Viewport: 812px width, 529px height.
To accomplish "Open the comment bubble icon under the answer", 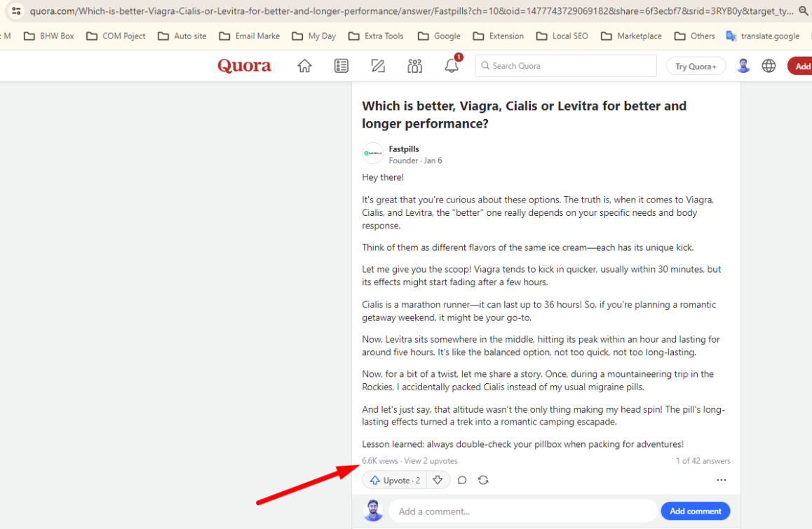I will (462, 481).
